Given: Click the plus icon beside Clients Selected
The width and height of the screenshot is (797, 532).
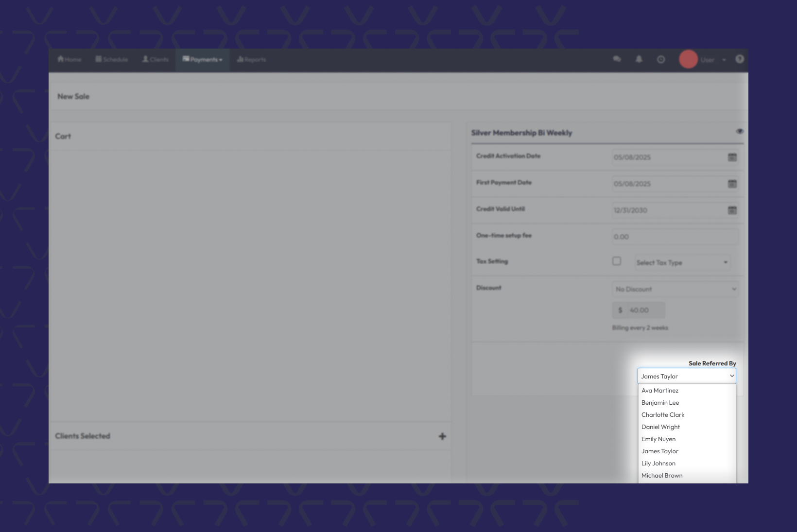Looking at the screenshot, I should [442, 436].
